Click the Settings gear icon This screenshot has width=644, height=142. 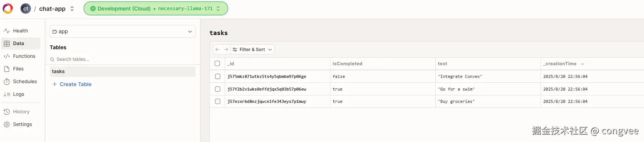pos(7,124)
